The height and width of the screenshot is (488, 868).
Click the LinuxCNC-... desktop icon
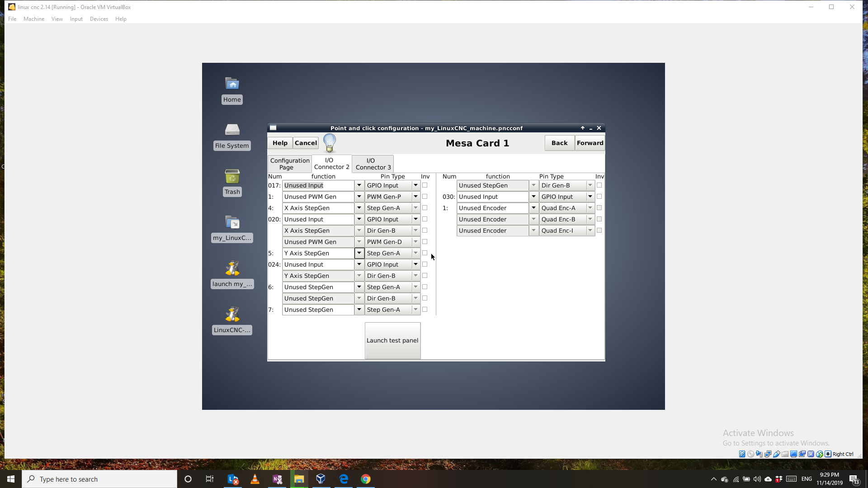point(232,320)
